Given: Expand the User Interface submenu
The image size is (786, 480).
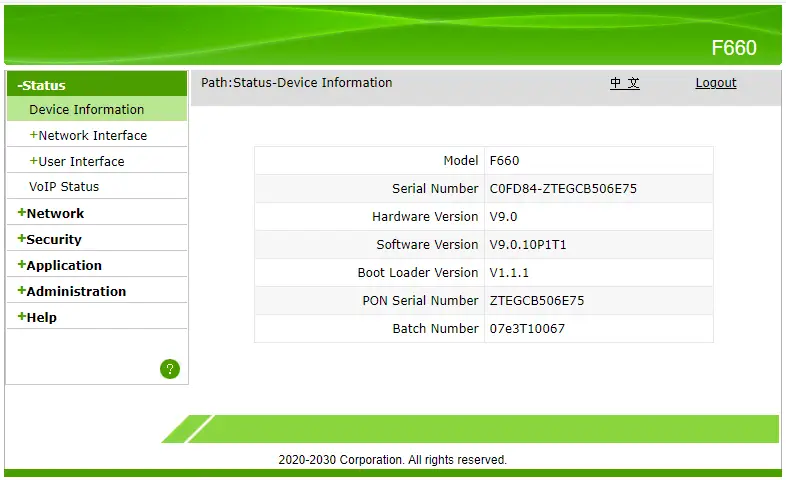Looking at the screenshot, I should pyautogui.click(x=80, y=162).
